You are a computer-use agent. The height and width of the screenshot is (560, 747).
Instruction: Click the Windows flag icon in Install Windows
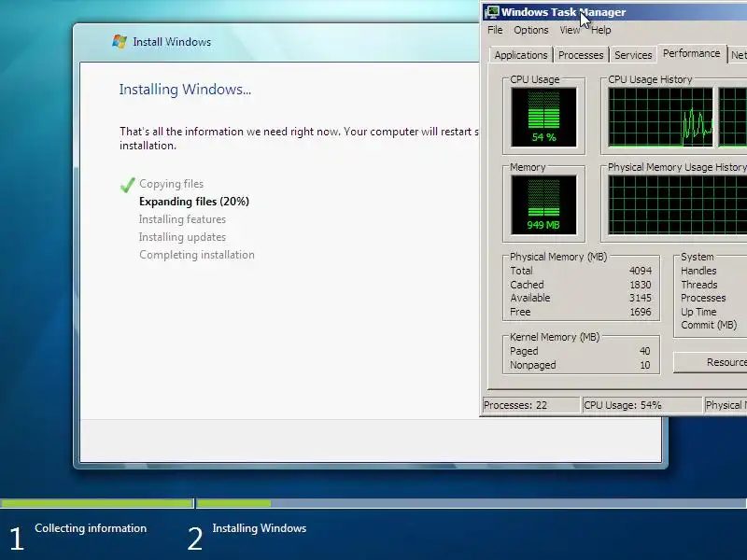120,41
